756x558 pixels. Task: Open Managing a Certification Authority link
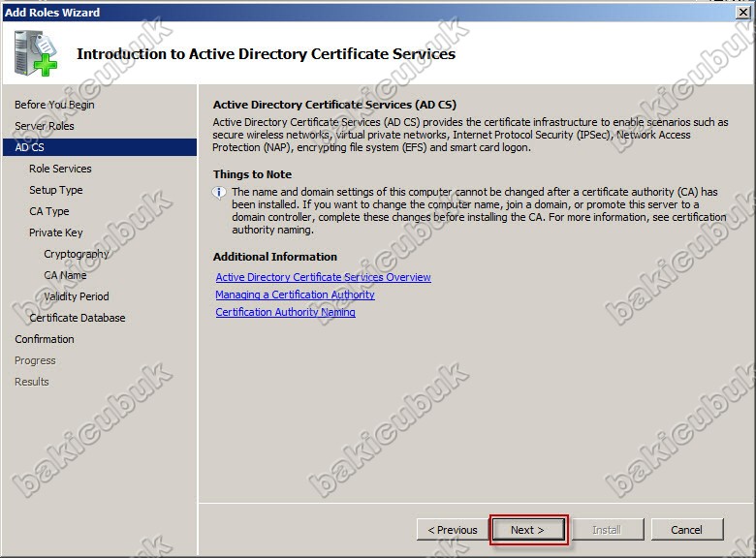(x=295, y=294)
